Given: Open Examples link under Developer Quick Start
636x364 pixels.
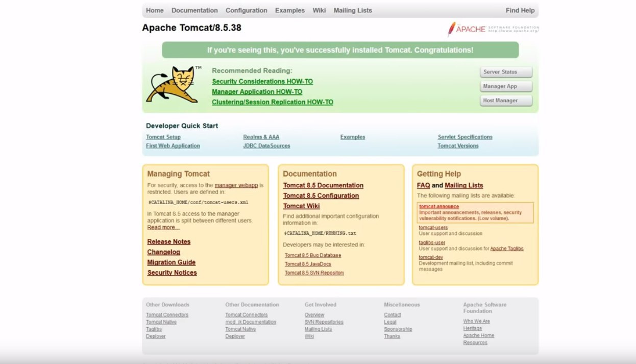Looking at the screenshot, I should [x=353, y=137].
